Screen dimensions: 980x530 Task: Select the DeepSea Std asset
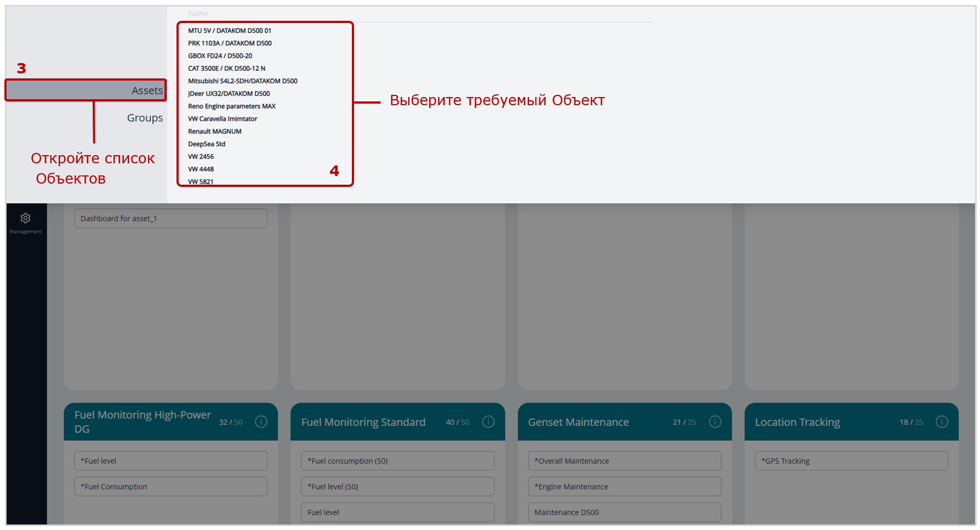[207, 144]
